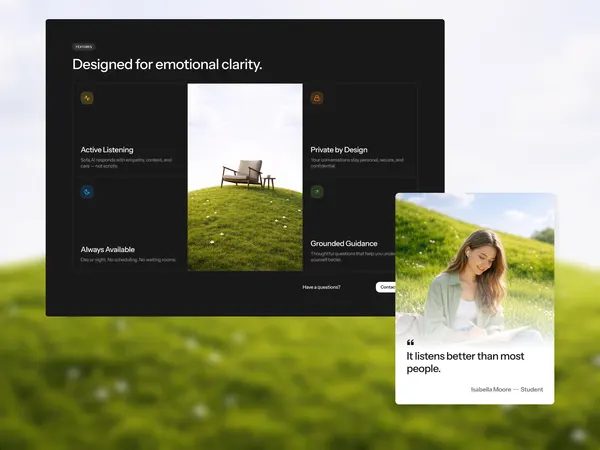600x450 pixels.
Task: Select the 'Always Available' feature title
Action: 108,249
